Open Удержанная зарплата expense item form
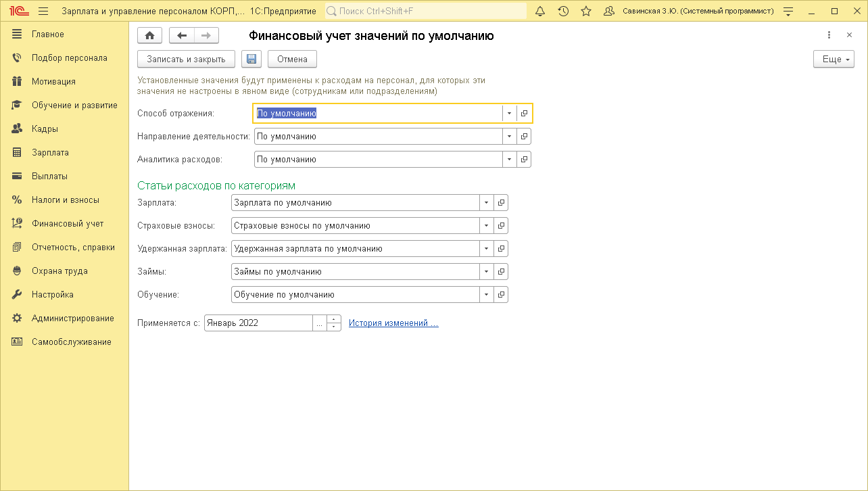868x491 pixels. point(501,249)
